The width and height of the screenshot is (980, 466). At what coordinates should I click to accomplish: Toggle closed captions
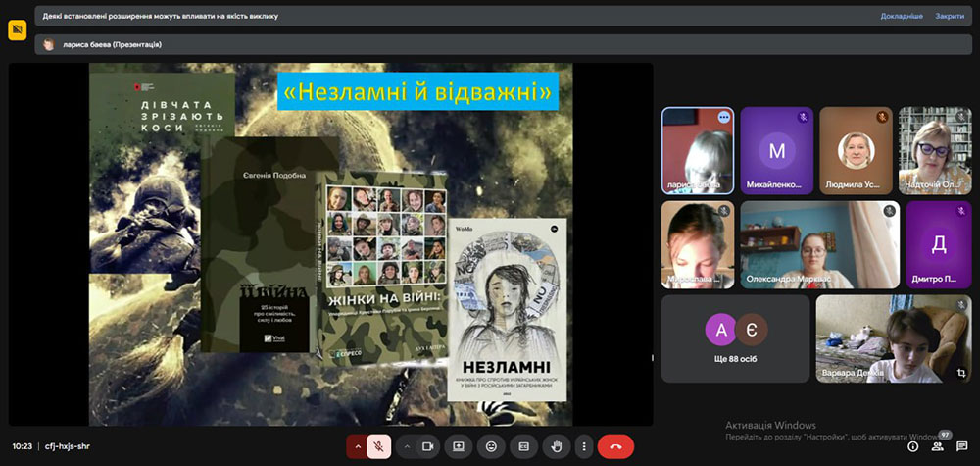click(523, 446)
